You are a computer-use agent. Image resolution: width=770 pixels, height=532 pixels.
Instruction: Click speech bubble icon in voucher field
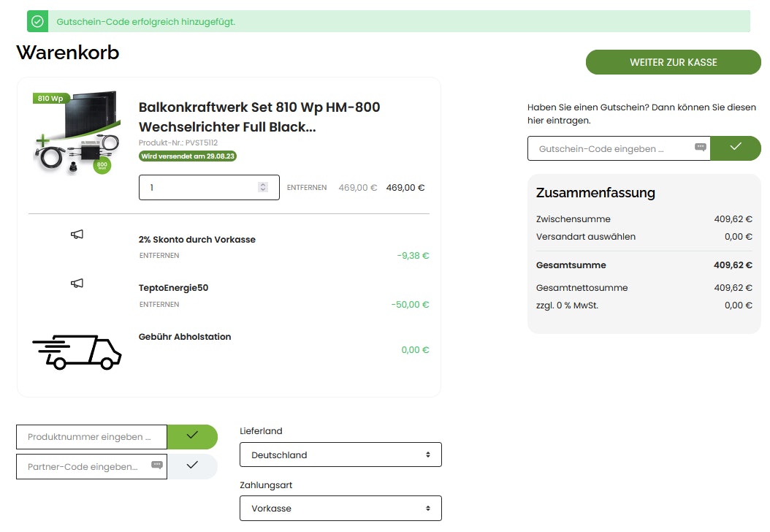(700, 148)
